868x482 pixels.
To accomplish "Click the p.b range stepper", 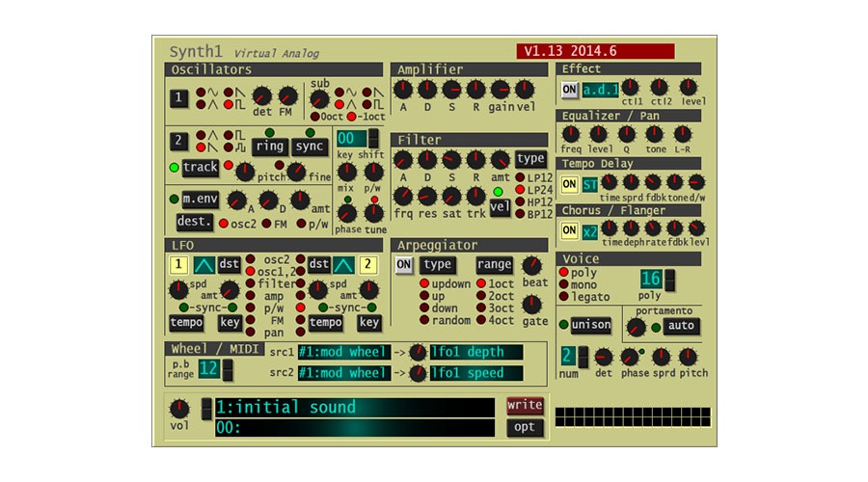I will click(x=227, y=369).
